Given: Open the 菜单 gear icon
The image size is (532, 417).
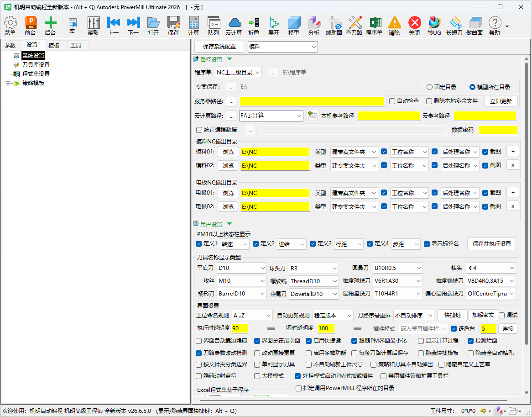Looking at the screenshot, I should point(10,26).
